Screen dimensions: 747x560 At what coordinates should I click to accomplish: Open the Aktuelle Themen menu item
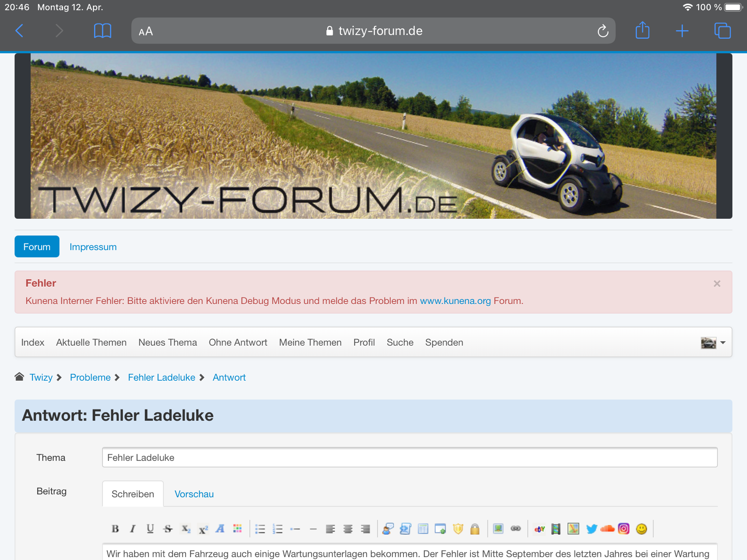click(91, 342)
